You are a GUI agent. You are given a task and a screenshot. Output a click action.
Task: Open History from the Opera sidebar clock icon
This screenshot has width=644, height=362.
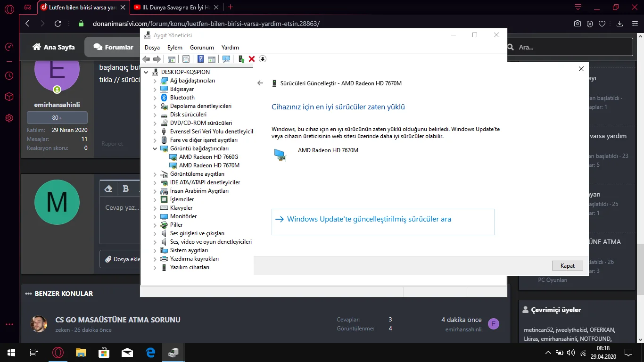(x=9, y=75)
